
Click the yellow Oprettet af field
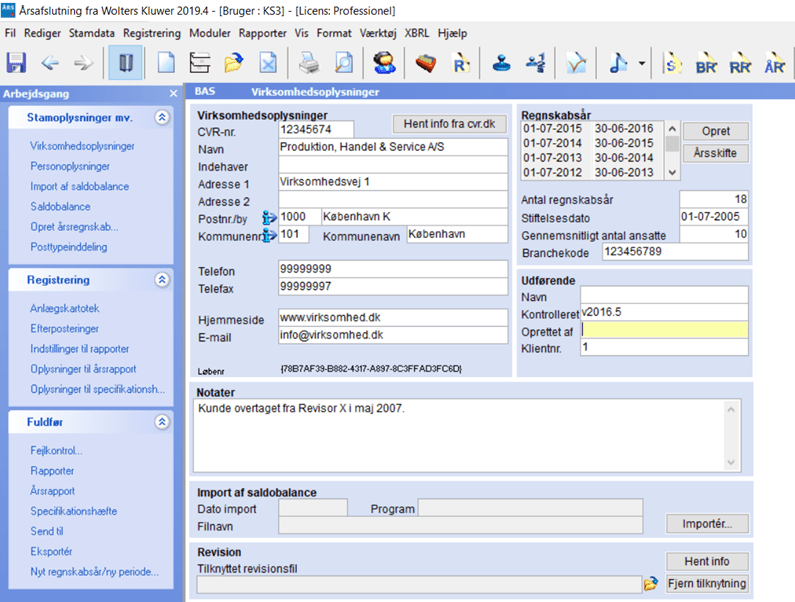pyautogui.click(x=664, y=330)
